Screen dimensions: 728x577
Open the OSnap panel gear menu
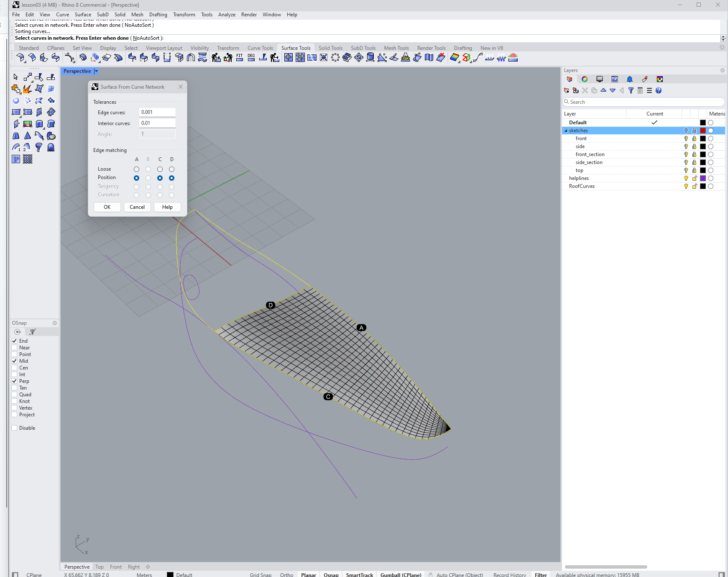pos(55,323)
